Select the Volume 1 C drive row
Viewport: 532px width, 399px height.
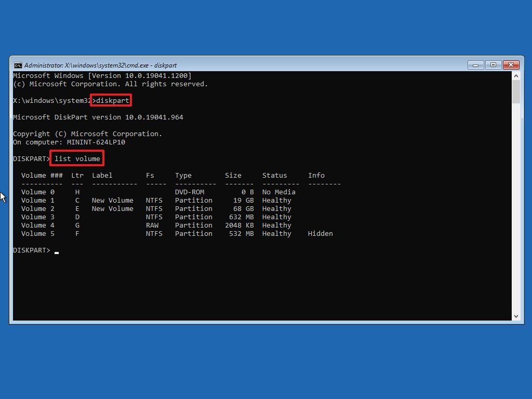pos(156,200)
